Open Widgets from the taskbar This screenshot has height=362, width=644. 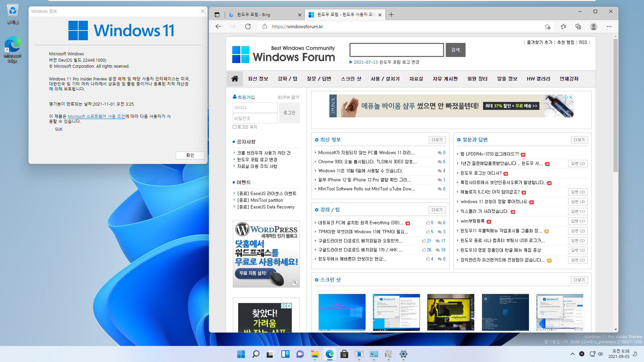285,354
